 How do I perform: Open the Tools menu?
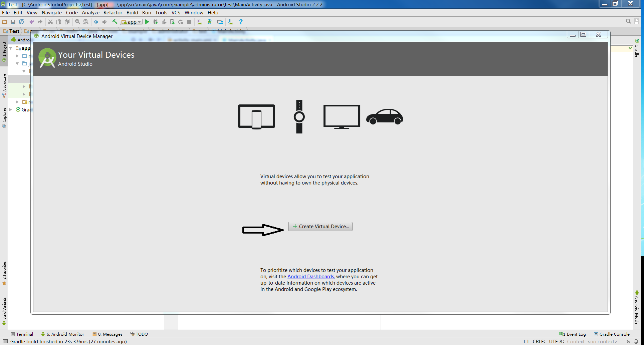[x=161, y=13]
